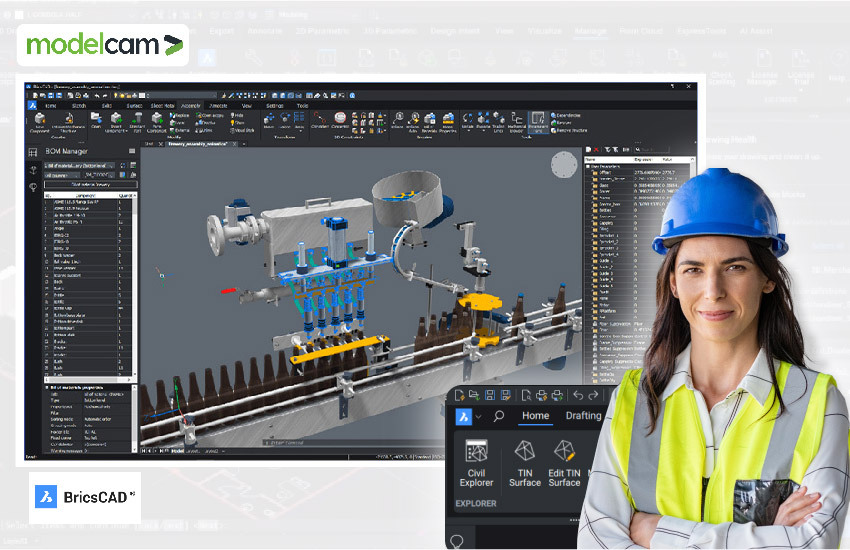This screenshot has height=550, width=850.
Task: Click the BricsCAD logo app button in main window
Action: click(33, 106)
